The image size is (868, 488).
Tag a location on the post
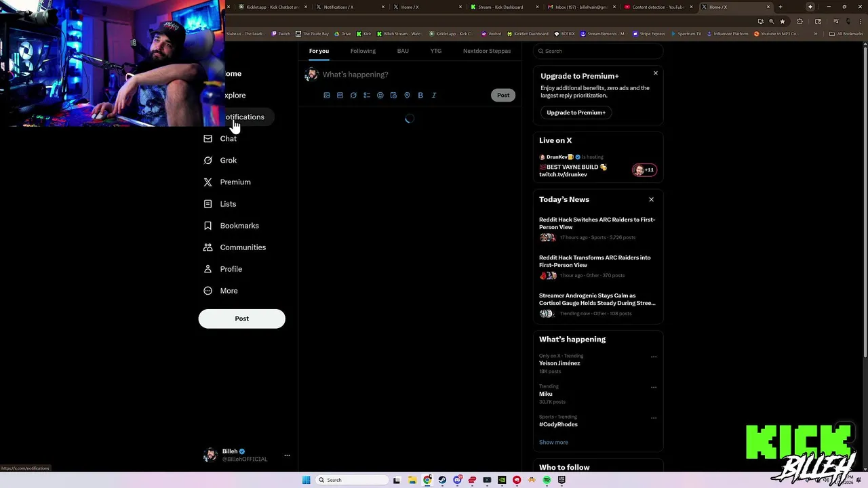click(x=407, y=96)
